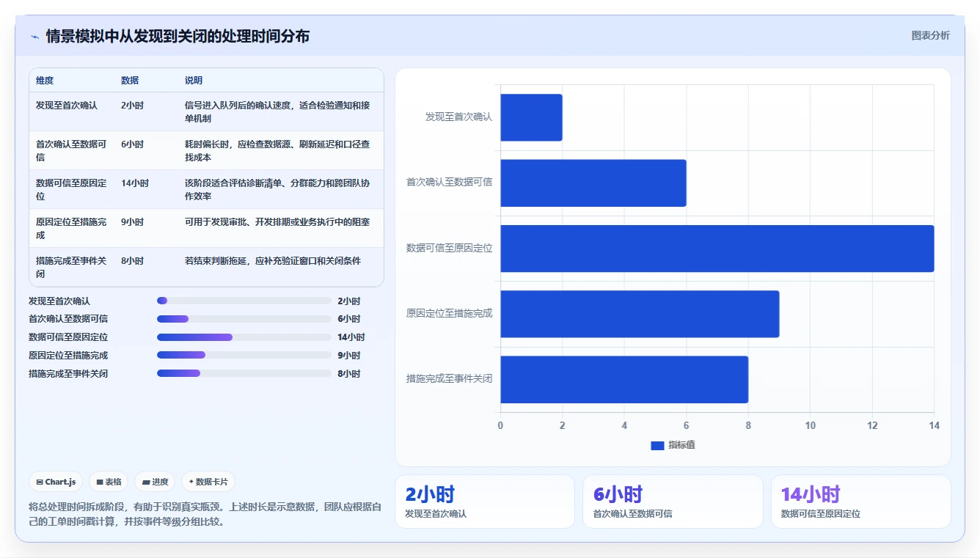Image resolution: width=980 pixels, height=558 pixels.
Task: Click the 进度 tag chip
Action: (155, 482)
